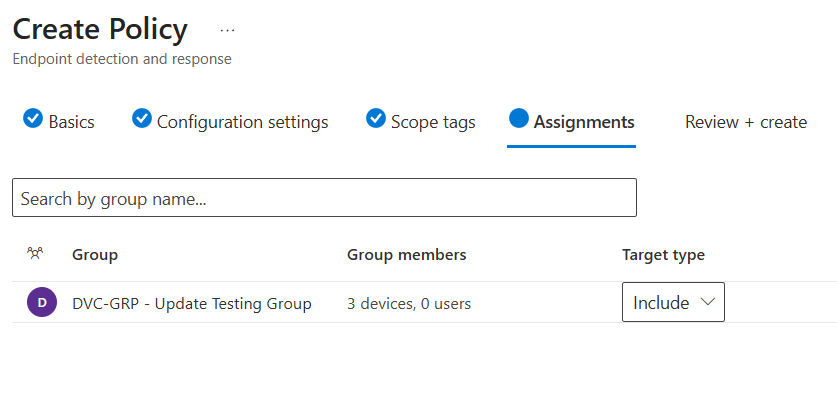Select the Assignments tab label
The image size is (837, 411).
[584, 122]
